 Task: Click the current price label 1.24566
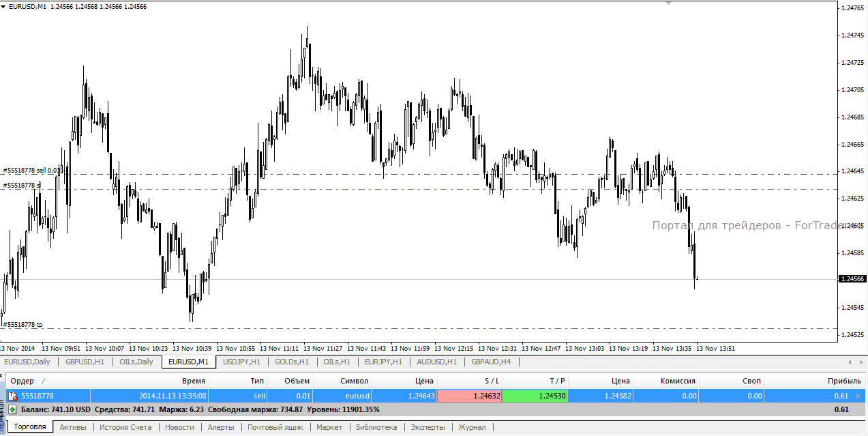pyautogui.click(x=852, y=279)
